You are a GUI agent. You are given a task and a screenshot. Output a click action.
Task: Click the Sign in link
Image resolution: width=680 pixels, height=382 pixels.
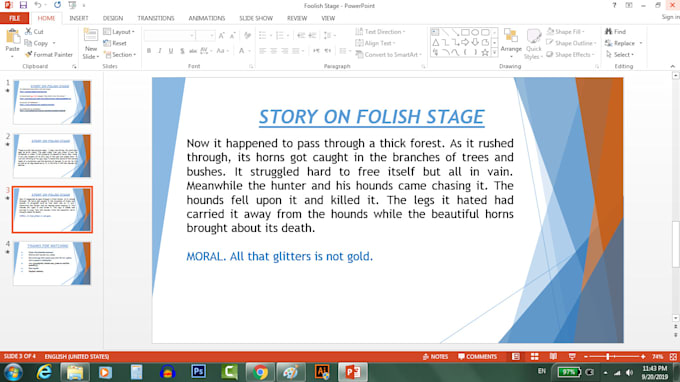[x=670, y=17]
